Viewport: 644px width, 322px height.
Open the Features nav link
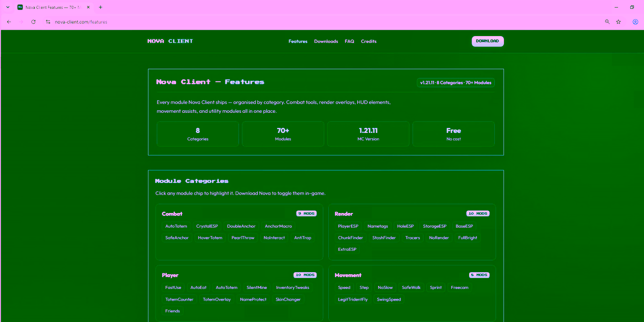point(298,42)
